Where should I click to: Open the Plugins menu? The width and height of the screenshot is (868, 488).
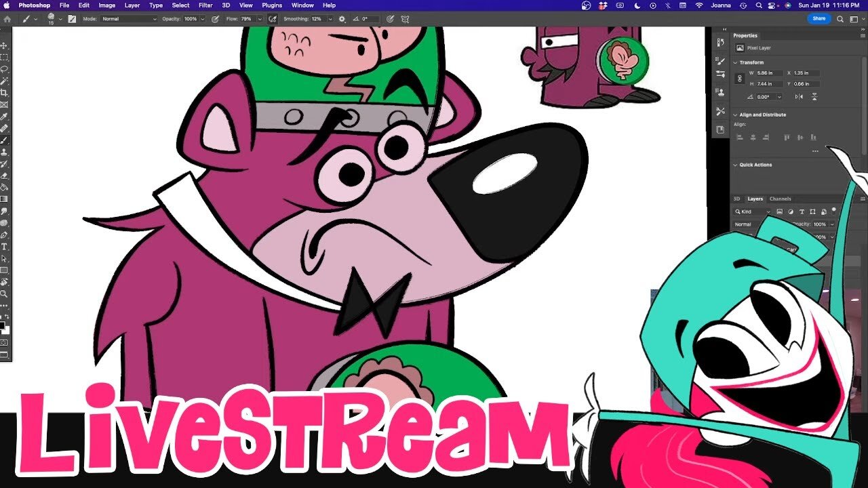pyautogui.click(x=272, y=5)
